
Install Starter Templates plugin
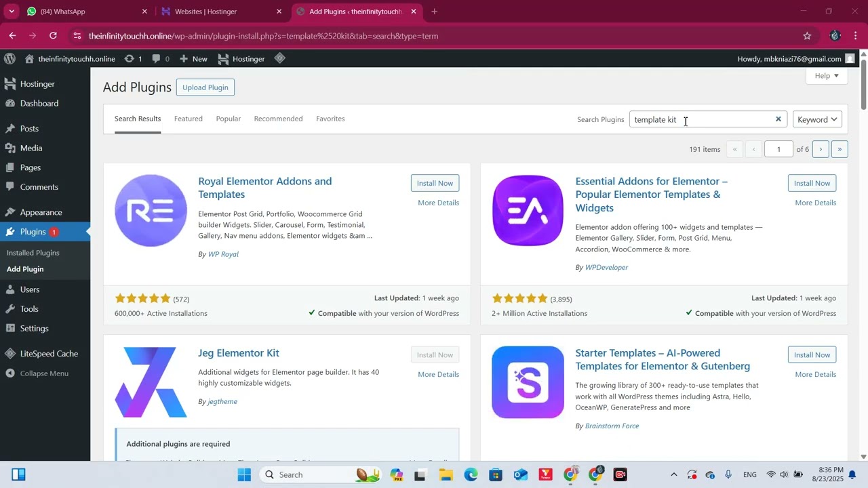(812, 354)
